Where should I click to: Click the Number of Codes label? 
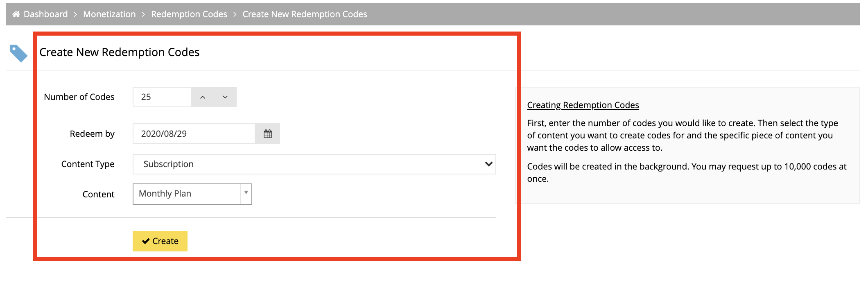point(79,97)
